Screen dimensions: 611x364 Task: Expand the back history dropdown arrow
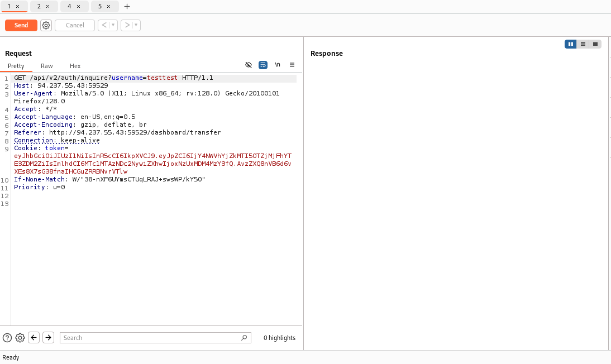pos(113,25)
